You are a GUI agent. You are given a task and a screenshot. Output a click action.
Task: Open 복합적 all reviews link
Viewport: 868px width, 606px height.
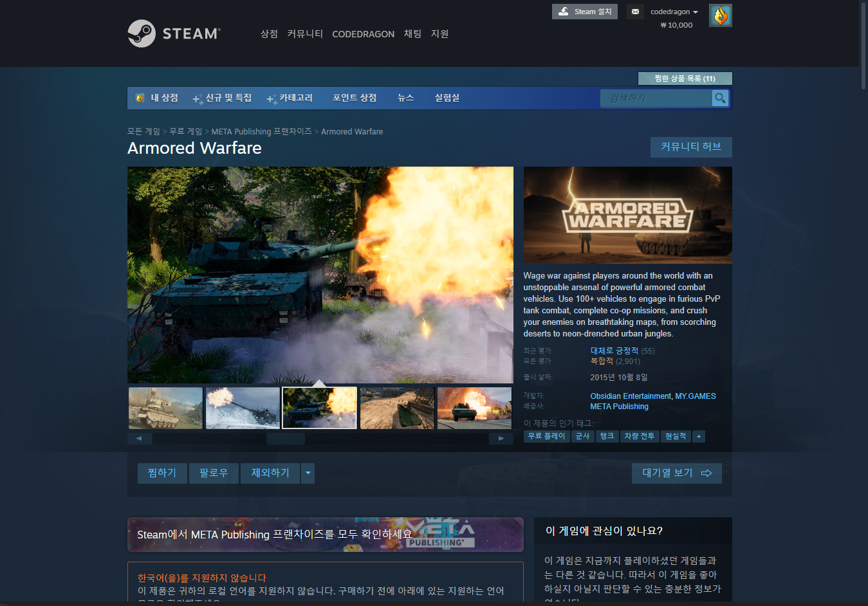[x=602, y=361]
